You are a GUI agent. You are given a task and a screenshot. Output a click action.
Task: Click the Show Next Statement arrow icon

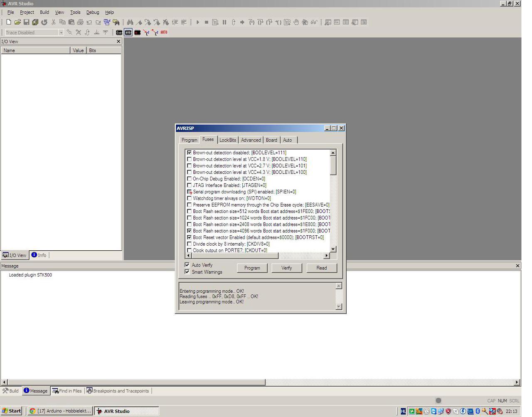click(242, 22)
